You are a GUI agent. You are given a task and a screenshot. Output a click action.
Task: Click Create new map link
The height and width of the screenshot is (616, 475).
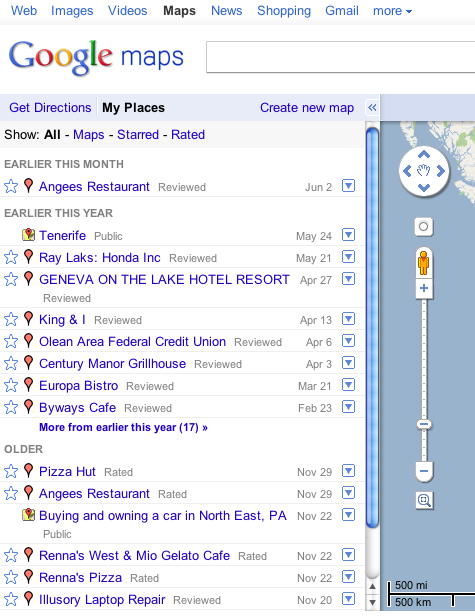coord(307,107)
